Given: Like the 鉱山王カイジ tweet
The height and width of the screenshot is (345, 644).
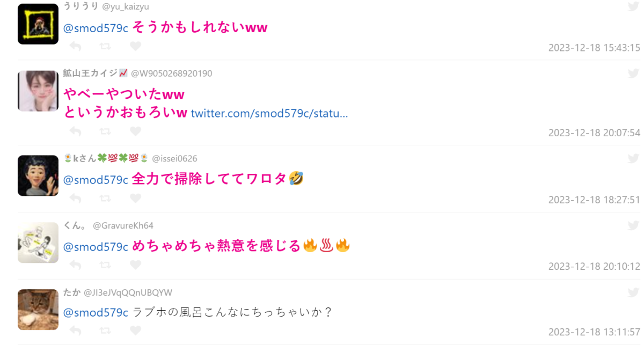Looking at the screenshot, I should point(135,131).
